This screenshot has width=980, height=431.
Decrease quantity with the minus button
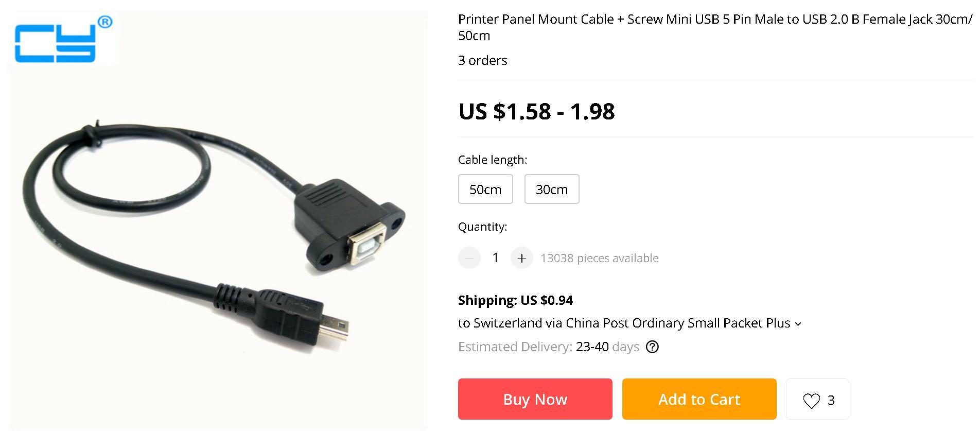click(x=469, y=258)
